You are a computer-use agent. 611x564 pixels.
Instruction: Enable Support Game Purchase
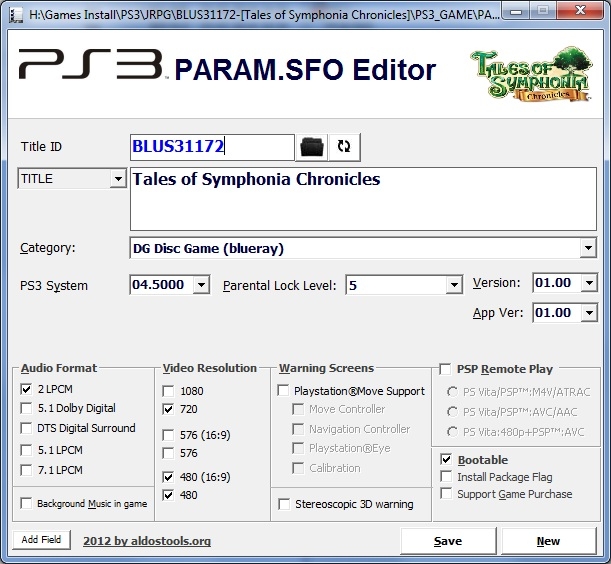click(x=446, y=493)
